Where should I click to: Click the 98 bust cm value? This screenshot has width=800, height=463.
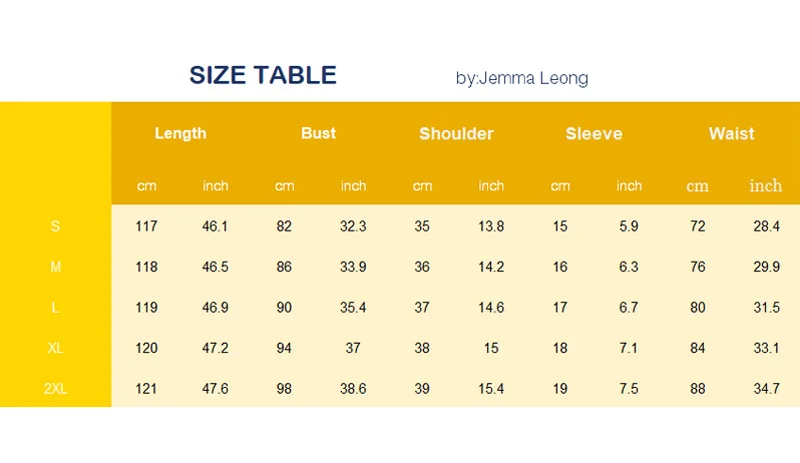coord(284,388)
